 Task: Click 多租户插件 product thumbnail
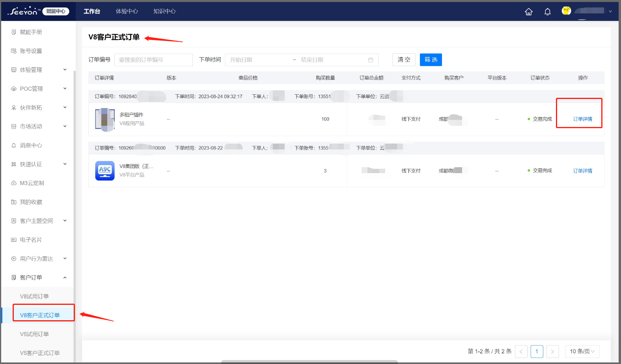[x=105, y=119]
